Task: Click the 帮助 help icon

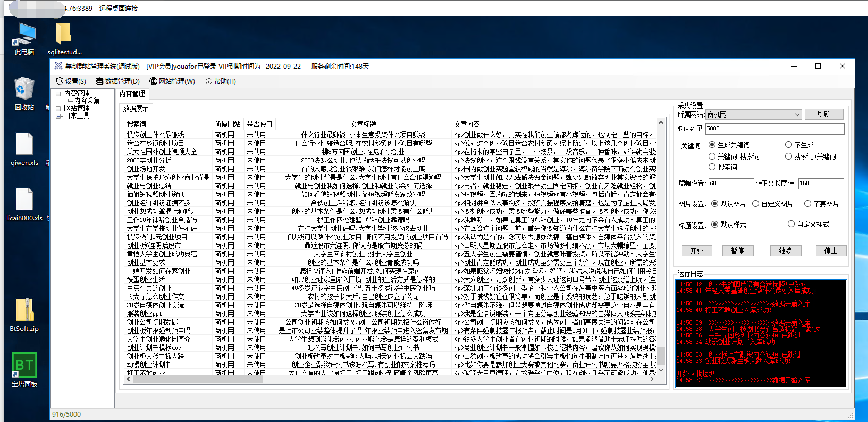Action: 208,81
